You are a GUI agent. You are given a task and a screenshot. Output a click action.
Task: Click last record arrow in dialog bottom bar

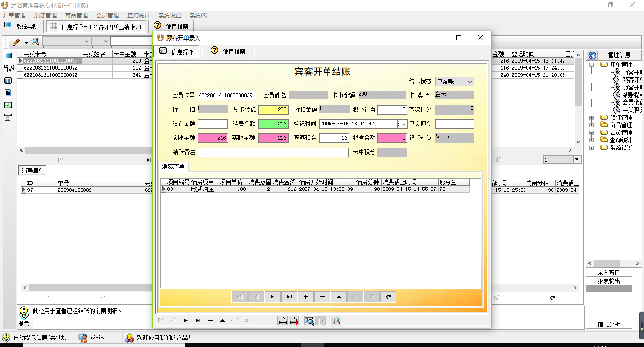(198, 321)
